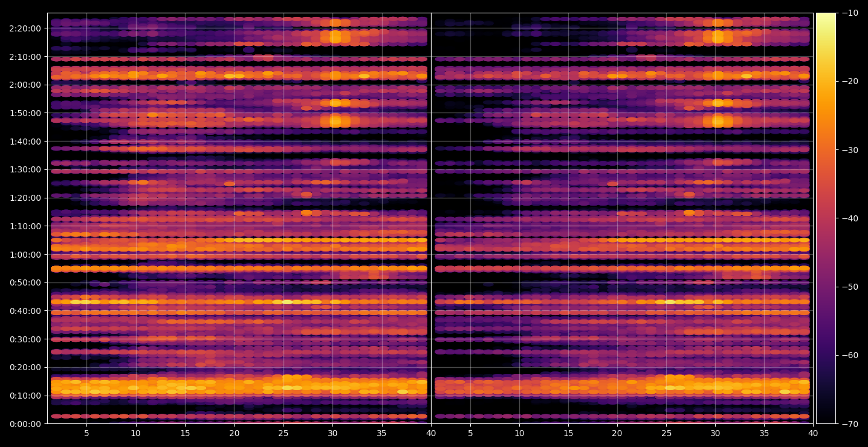Select x-axis tick 10 of the left plot
The image size is (868, 447).
135,433
